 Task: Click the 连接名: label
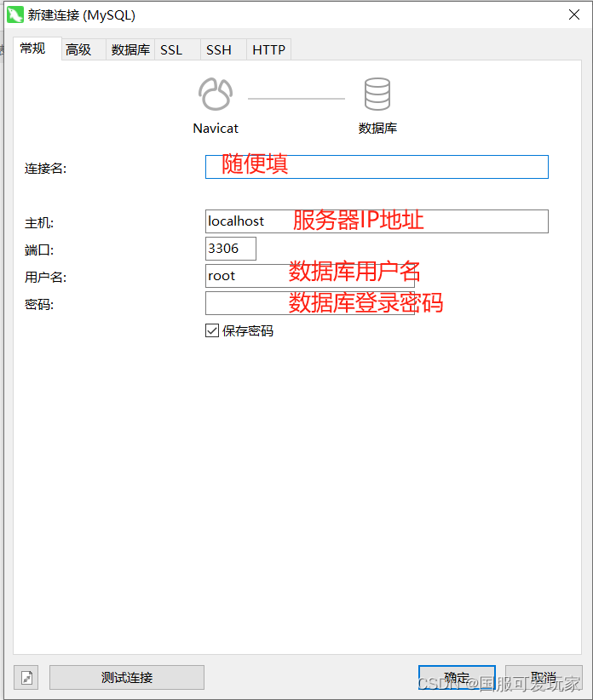click(45, 169)
